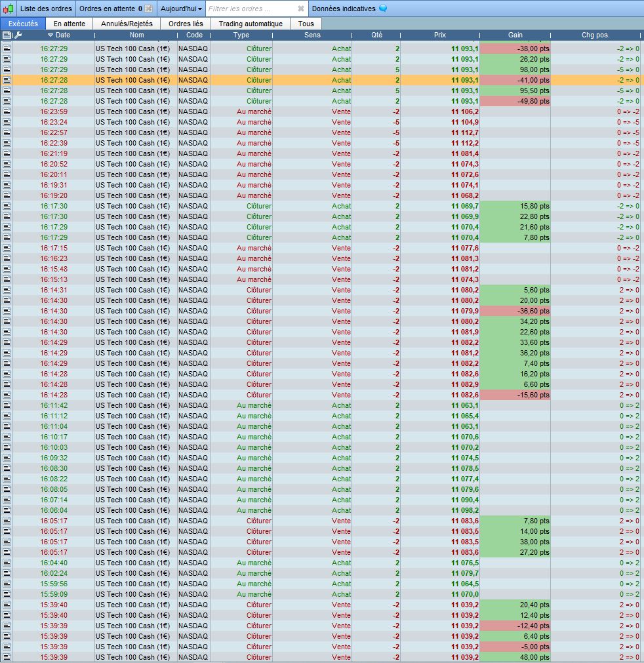Open order details icon for the 16:23:59 row

(x=7, y=111)
